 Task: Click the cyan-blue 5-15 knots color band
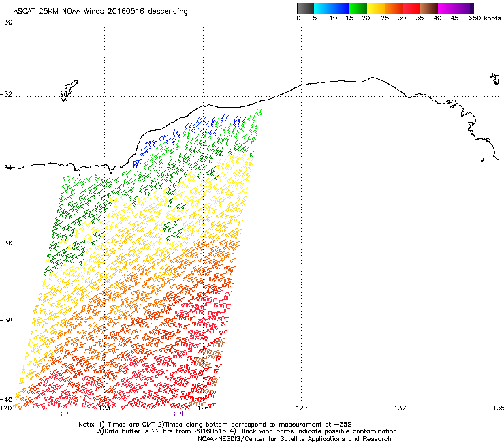click(332, 8)
